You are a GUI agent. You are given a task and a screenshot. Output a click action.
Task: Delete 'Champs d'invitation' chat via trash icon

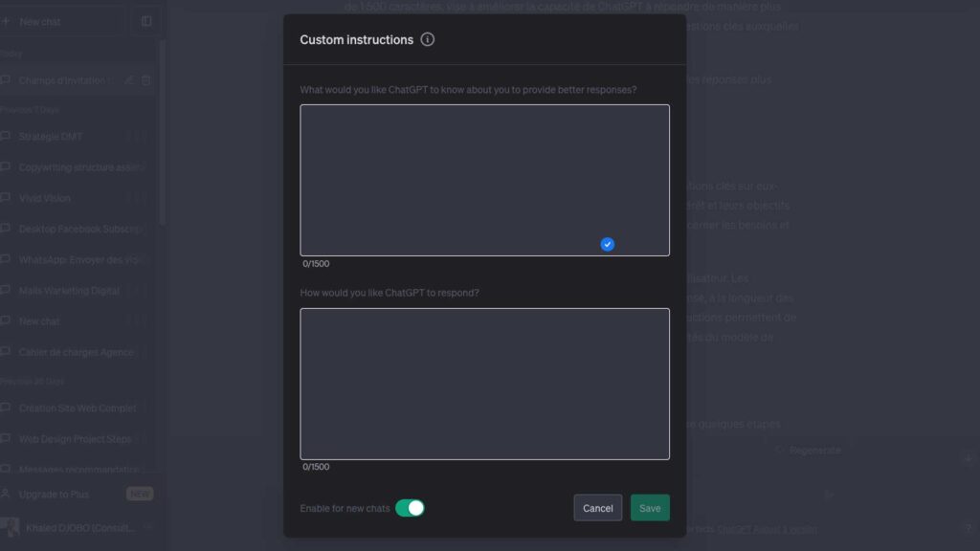[146, 80]
